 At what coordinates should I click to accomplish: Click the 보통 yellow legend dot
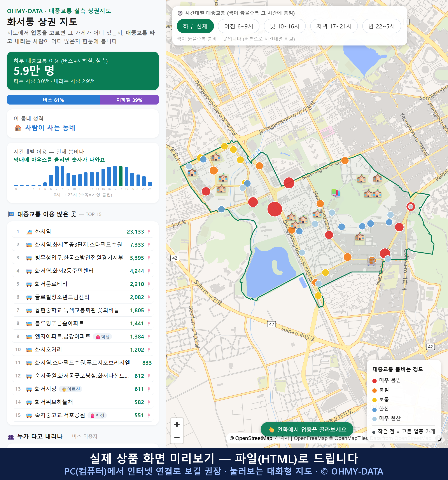pyautogui.click(x=374, y=400)
